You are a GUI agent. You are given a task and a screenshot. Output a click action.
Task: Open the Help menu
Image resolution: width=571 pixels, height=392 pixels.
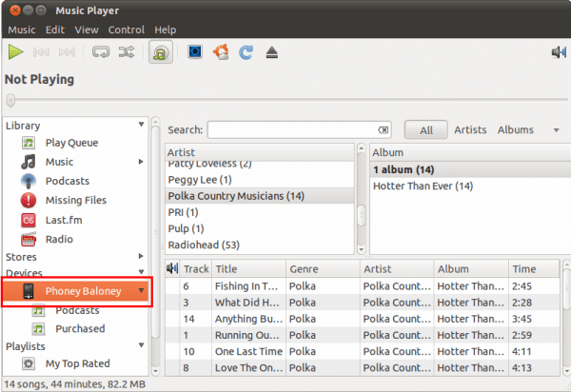(x=166, y=29)
